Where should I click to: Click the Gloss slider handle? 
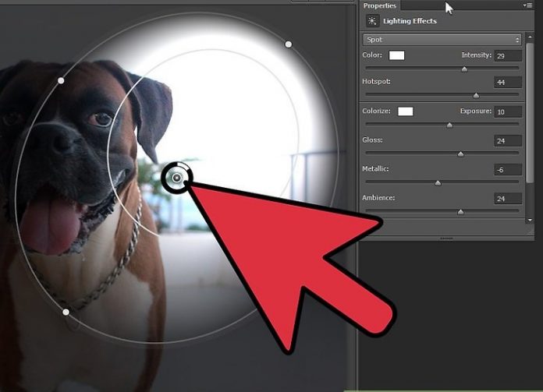coord(460,154)
